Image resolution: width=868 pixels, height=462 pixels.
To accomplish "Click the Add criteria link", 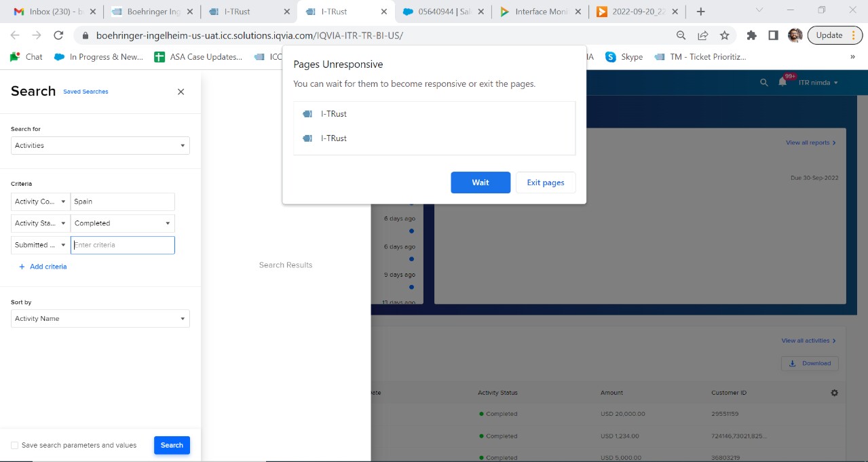I will [48, 267].
